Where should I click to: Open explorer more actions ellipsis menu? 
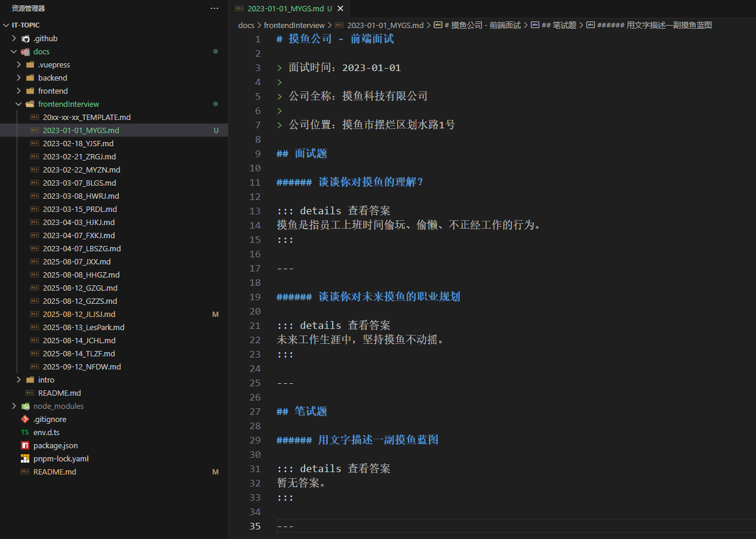[x=214, y=8]
